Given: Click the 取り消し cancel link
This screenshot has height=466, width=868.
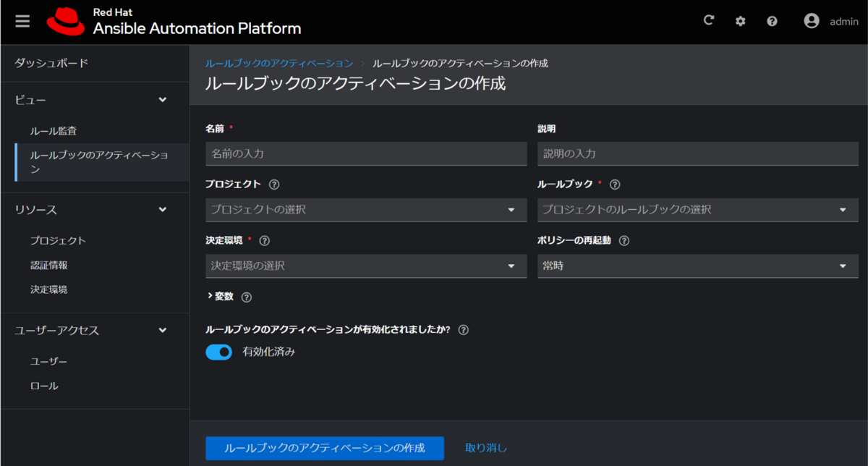Looking at the screenshot, I should tap(485, 448).
